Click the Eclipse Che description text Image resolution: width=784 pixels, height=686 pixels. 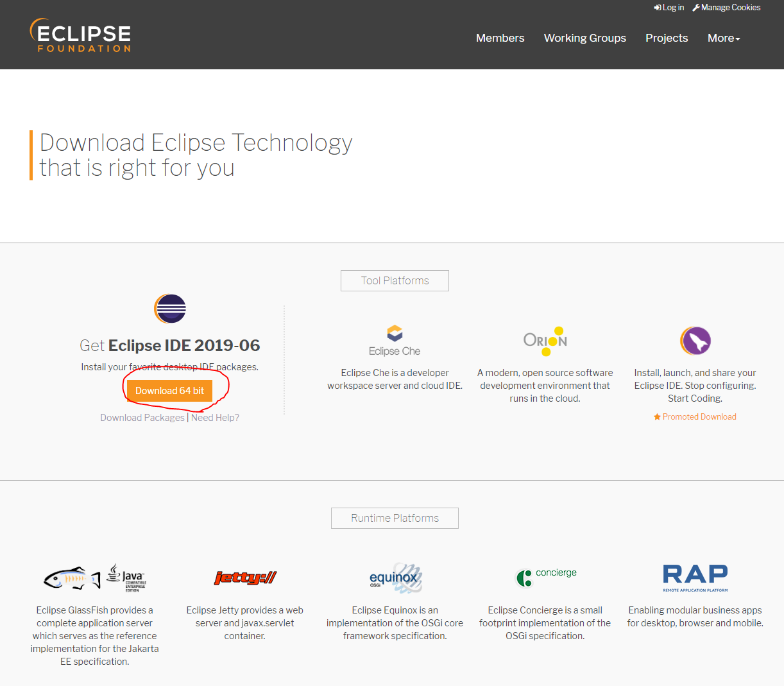(395, 379)
